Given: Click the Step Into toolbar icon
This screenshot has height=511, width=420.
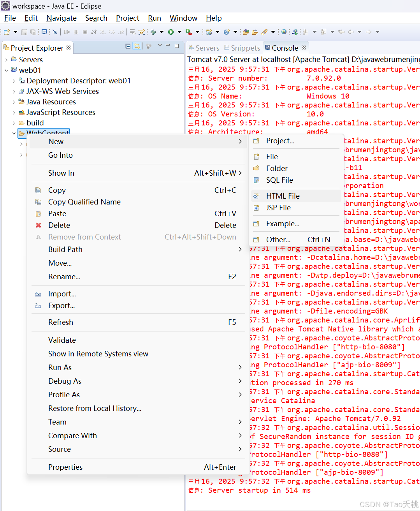Looking at the screenshot, I should (103, 32).
